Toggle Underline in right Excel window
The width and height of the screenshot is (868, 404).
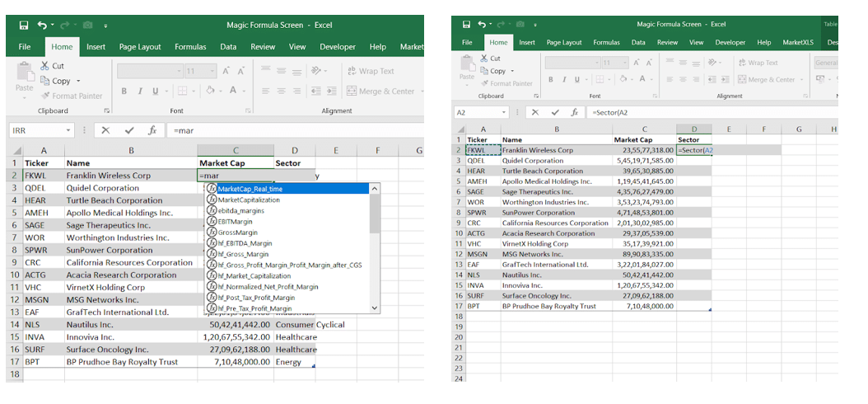click(576, 80)
